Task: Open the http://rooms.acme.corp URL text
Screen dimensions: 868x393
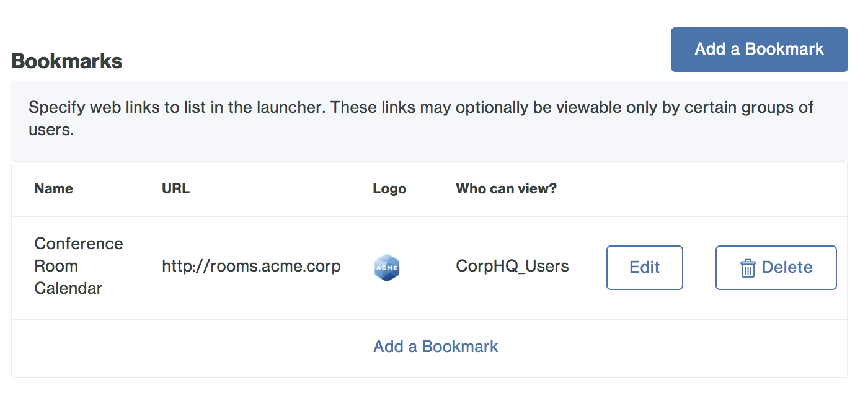Action: pyautogui.click(x=251, y=267)
